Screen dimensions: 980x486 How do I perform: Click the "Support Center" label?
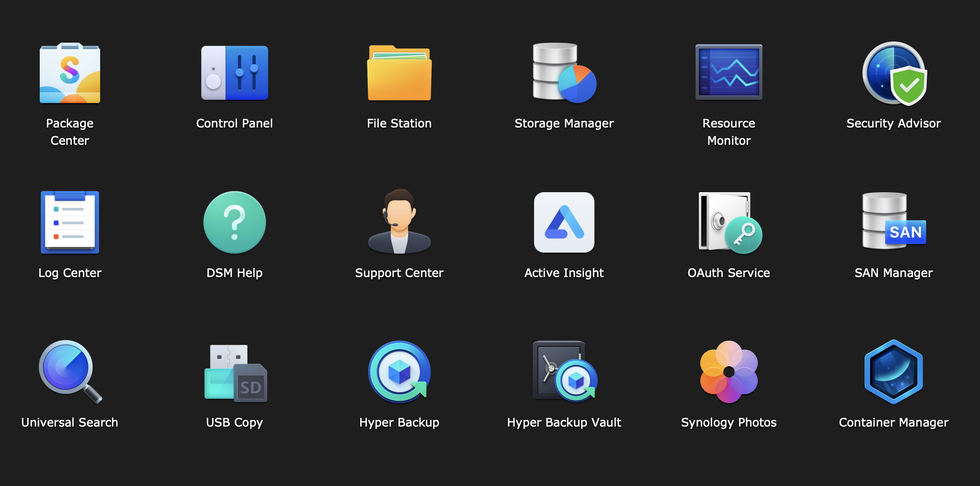tap(399, 273)
